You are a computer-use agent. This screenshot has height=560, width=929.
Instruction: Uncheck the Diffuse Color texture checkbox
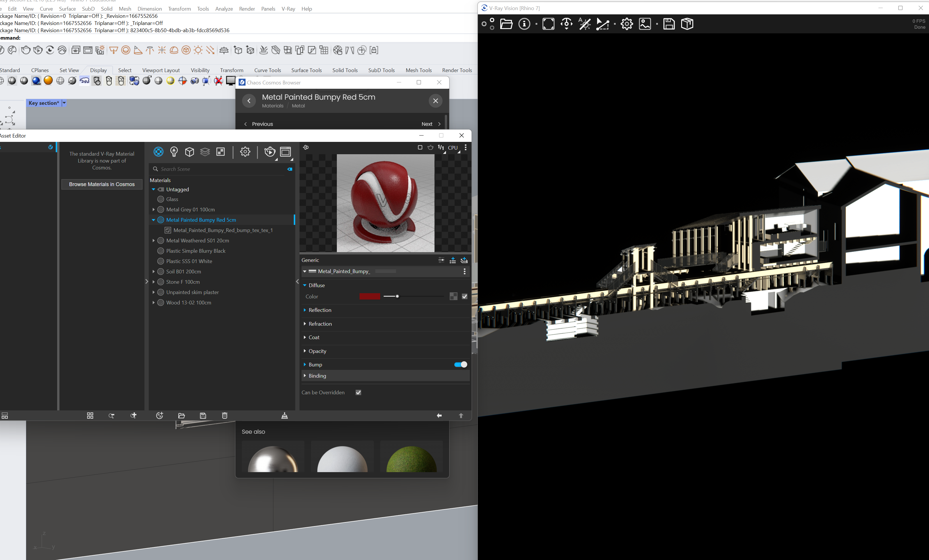[x=465, y=296]
